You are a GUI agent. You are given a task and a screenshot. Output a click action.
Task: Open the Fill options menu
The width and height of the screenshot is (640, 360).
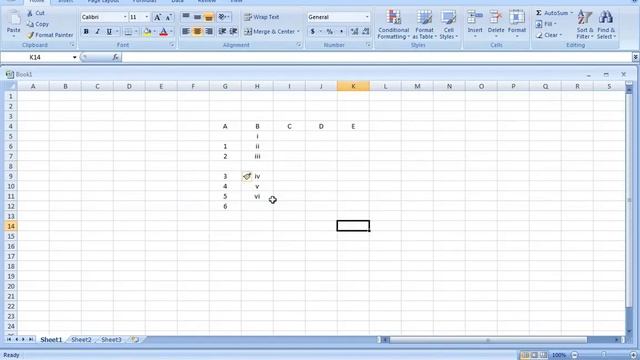tap(545, 24)
